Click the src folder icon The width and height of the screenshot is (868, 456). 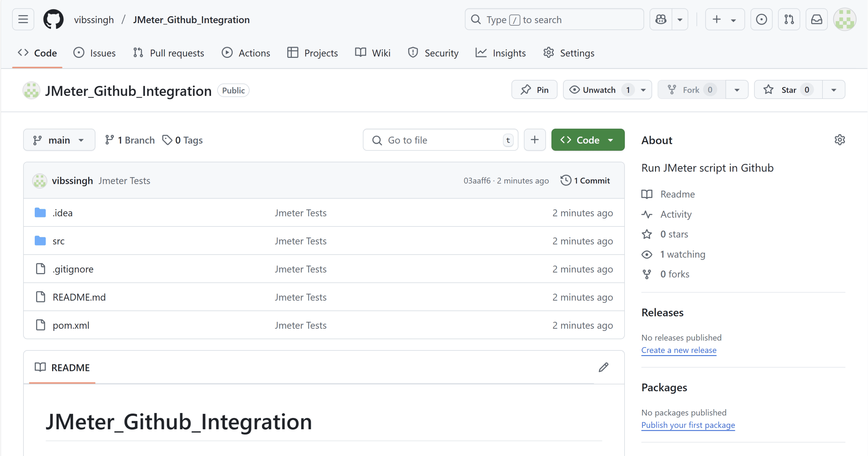[x=40, y=240]
